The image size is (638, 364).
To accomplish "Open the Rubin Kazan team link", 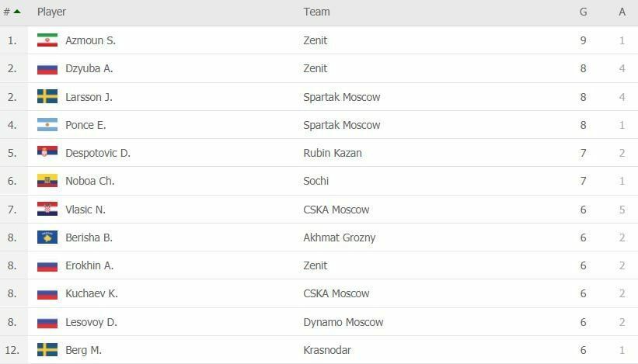I will 333,153.
